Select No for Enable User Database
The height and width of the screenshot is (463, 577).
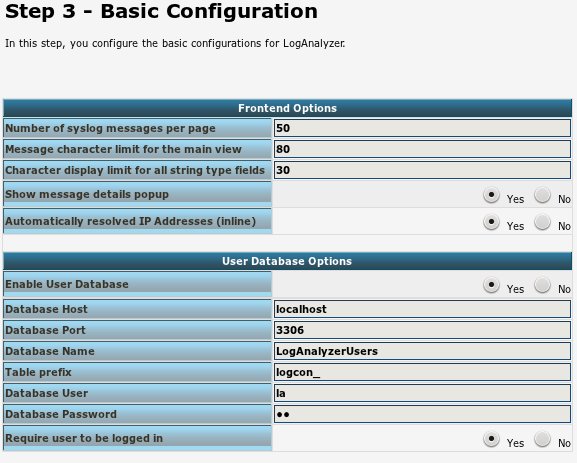pyautogui.click(x=542, y=285)
